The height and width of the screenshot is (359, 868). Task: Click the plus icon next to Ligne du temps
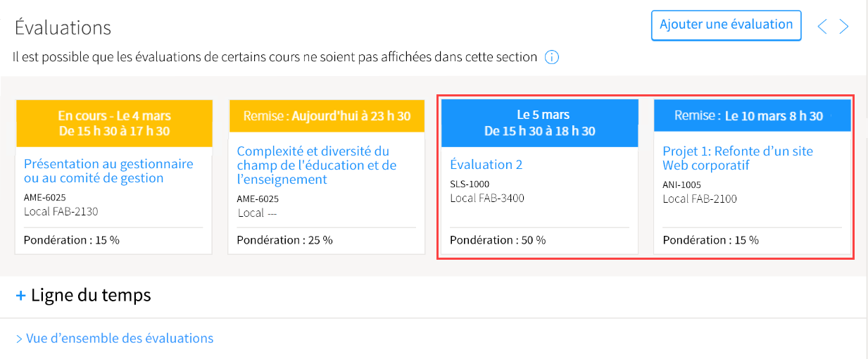coord(20,296)
